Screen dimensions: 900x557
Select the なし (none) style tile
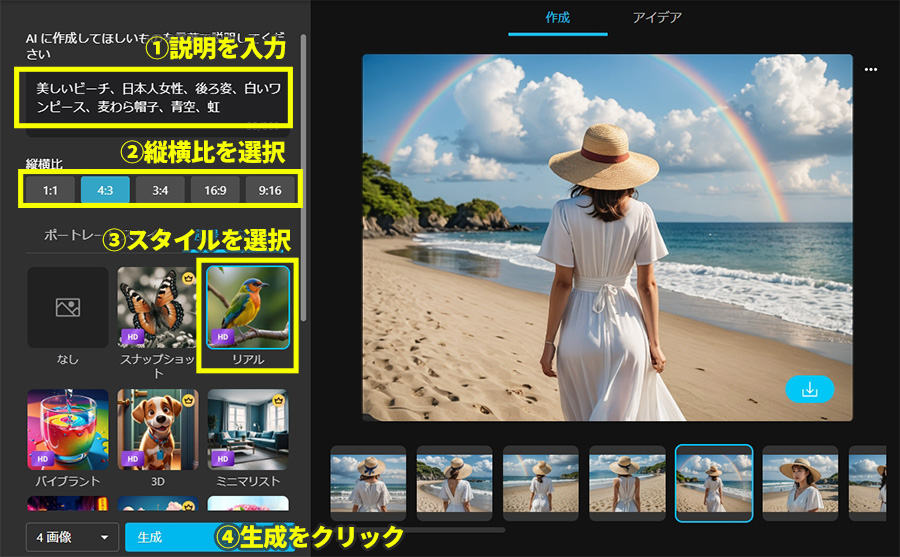(x=68, y=307)
